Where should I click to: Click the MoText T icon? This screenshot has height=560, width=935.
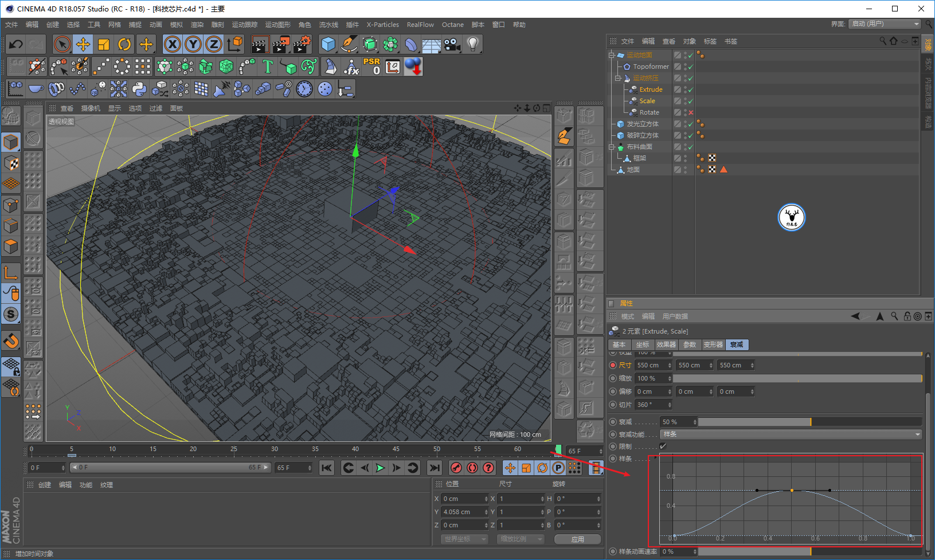[x=267, y=66]
